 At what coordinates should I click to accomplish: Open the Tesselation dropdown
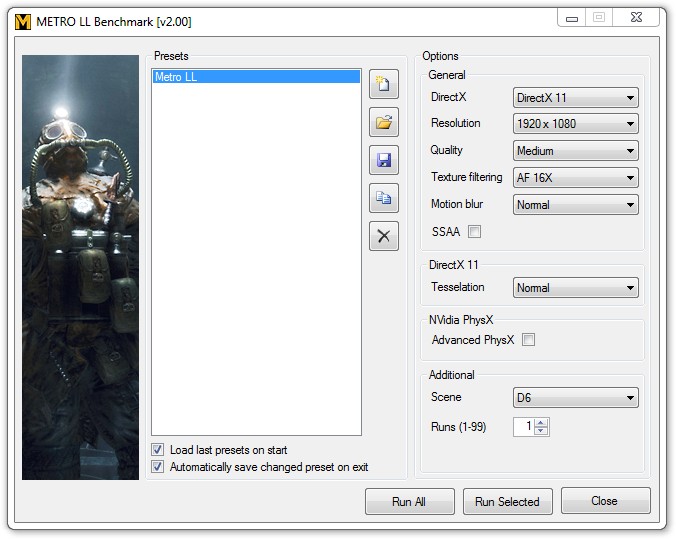pyautogui.click(x=576, y=288)
